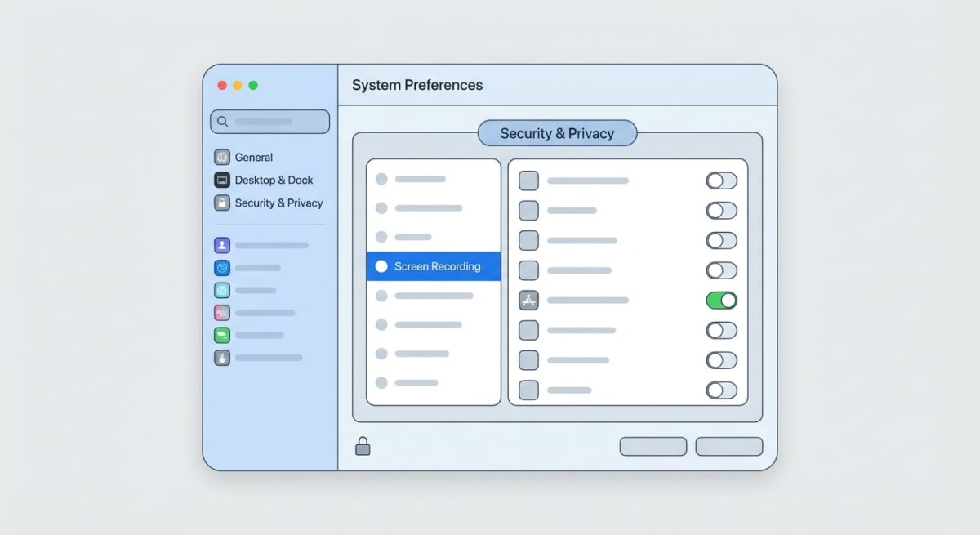The height and width of the screenshot is (535, 980).
Task: Select the list item above Screen Recording
Action: [x=433, y=237]
